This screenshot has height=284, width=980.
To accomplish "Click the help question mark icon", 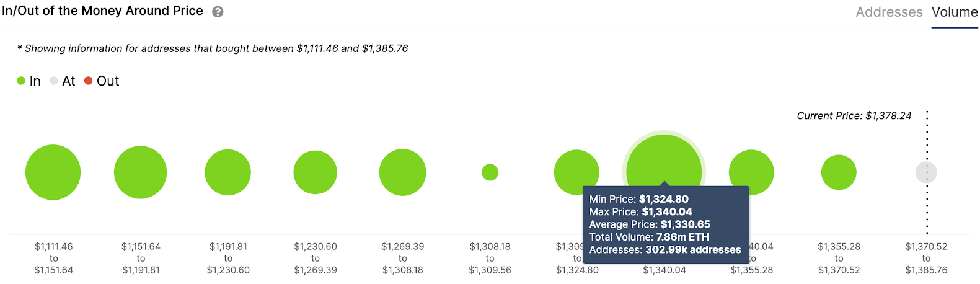I will tap(218, 12).
